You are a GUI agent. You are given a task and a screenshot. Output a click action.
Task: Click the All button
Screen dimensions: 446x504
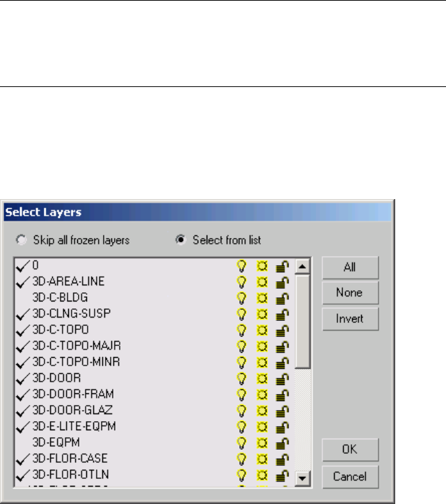pyautogui.click(x=350, y=267)
